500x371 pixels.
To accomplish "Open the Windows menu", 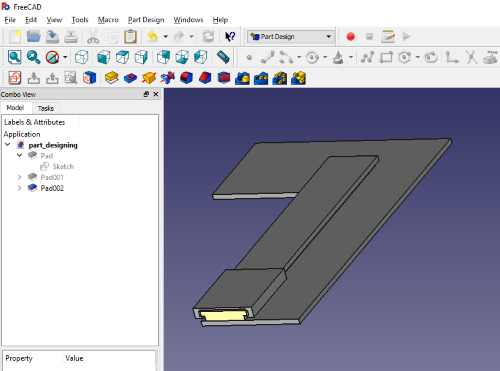I will (x=188, y=20).
